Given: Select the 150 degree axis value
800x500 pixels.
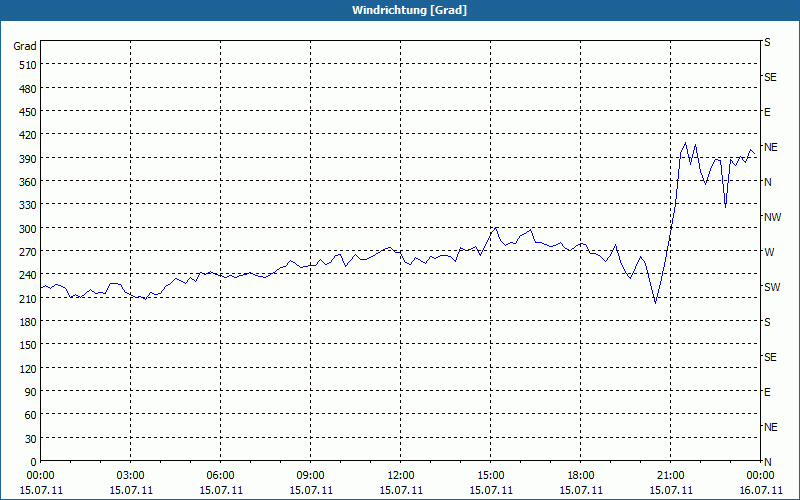Looking at the screenshot, I should click(x=29, y=345).
